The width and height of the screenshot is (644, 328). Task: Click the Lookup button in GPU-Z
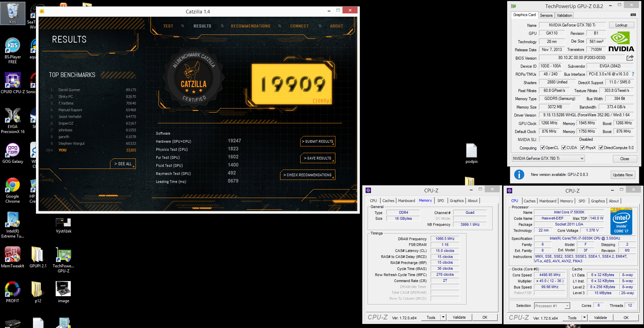[x=621, y=25]
